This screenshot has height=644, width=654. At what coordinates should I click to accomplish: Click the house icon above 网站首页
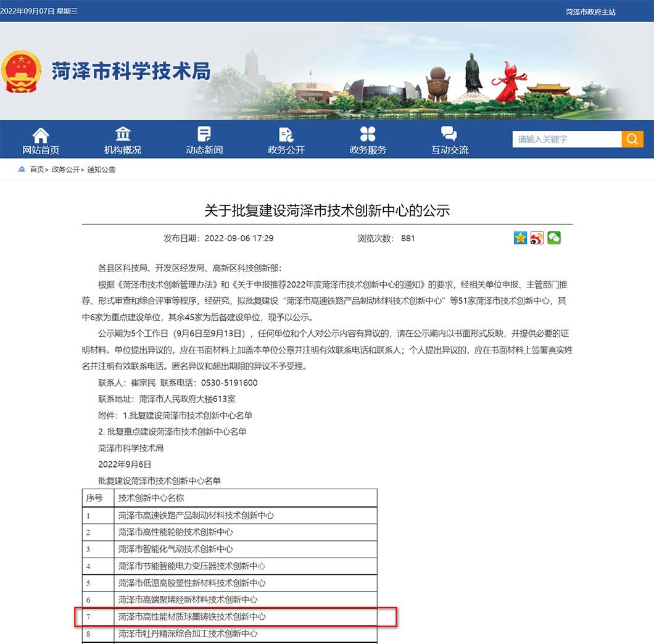41,134
